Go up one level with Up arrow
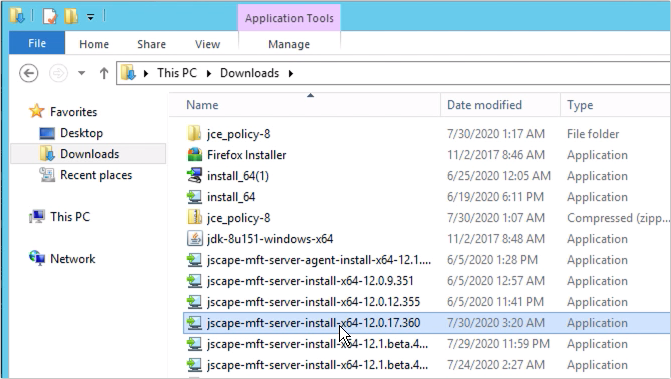This screenshot has height=379, width=671. point(104,73)
